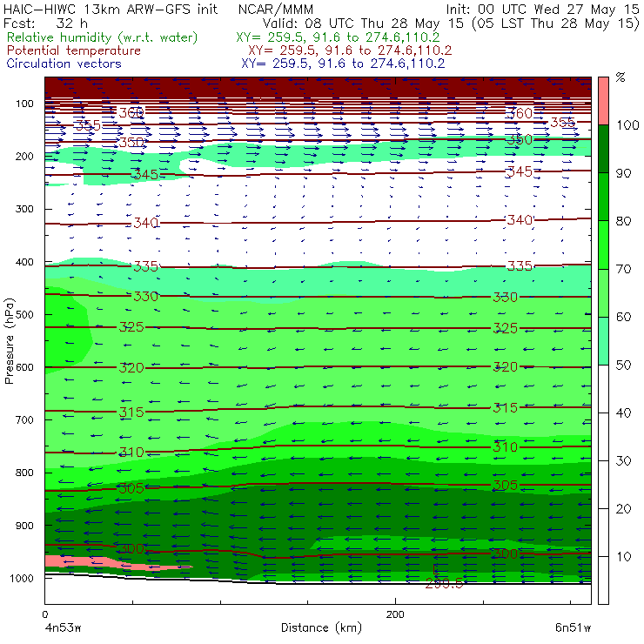The image size is (644, 644).
Task: Click the 300 hPa pressure tick label
Action: [24, 209]
